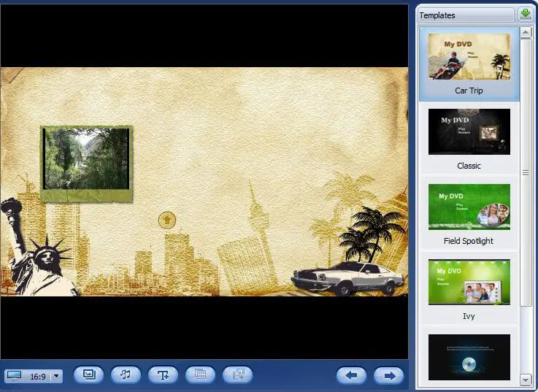Screen dimensions: 538x392
Task: Click the Templates panel header
Action: (x=466, y=15)
